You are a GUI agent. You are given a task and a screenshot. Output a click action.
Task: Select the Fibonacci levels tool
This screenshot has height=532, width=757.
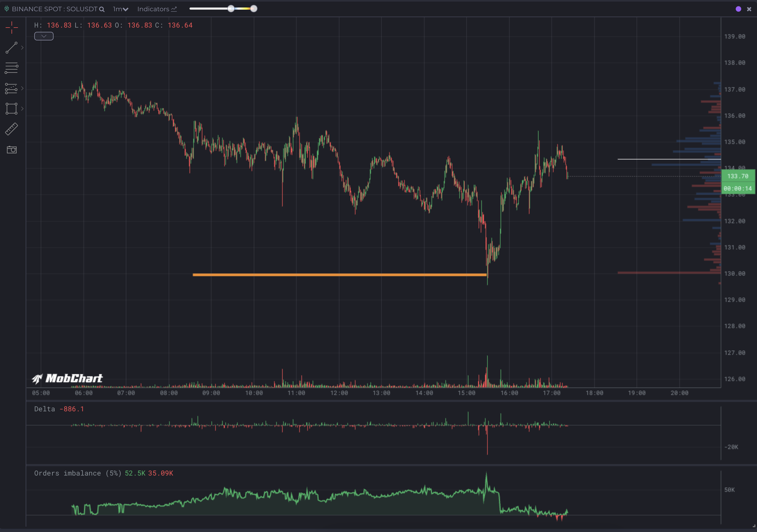pyautogui.click(x=12, y=88)
